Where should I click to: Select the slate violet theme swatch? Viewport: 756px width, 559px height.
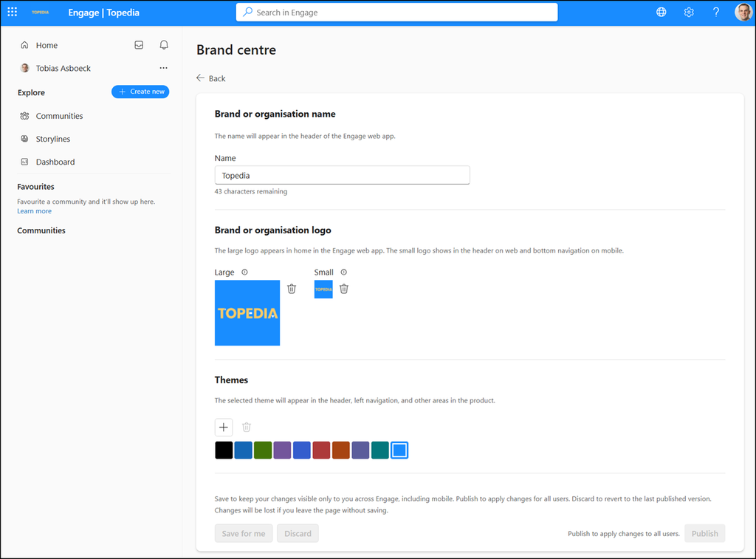coord(360,450)
